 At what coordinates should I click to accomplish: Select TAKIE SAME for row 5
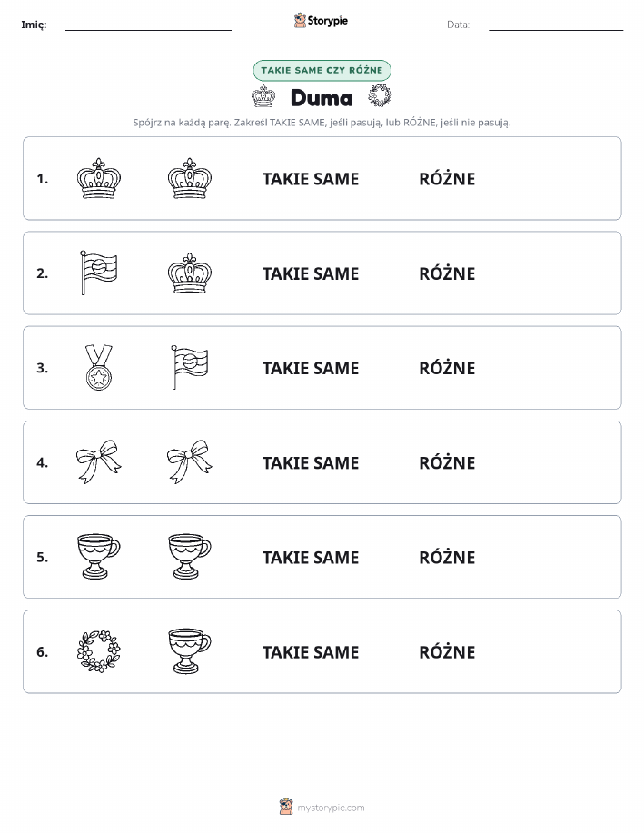(x=311, y=557)
